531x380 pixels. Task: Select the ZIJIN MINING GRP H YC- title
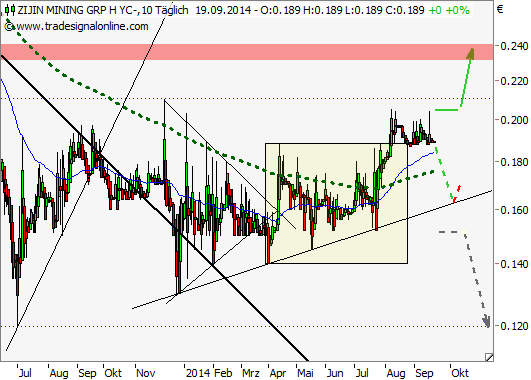(x=78, y=10)
